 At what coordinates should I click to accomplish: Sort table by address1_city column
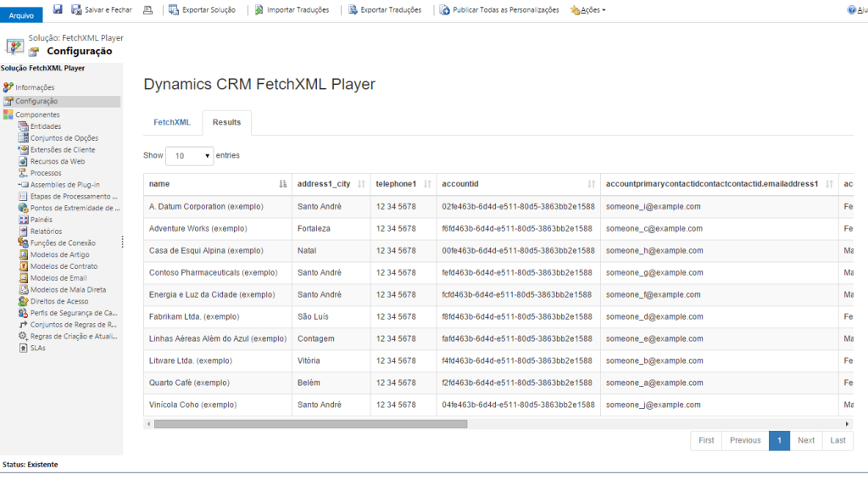(x=331, y=184)
